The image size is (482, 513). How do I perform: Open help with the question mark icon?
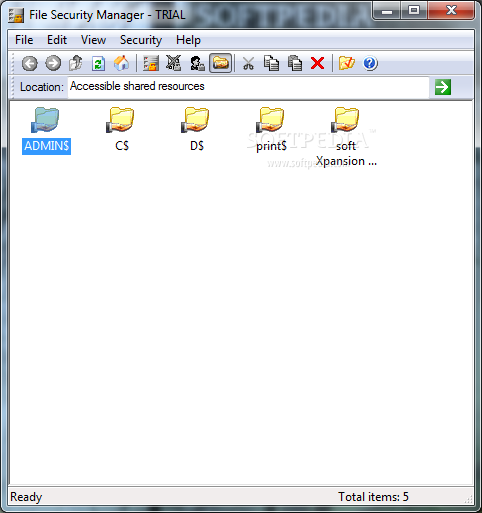(x=370, y=63)
